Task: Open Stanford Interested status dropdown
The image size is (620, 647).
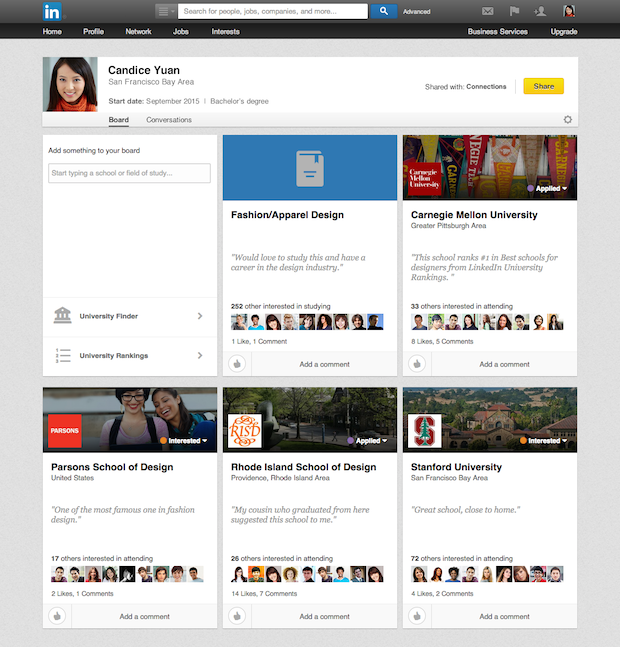Action: click(544, 441)
